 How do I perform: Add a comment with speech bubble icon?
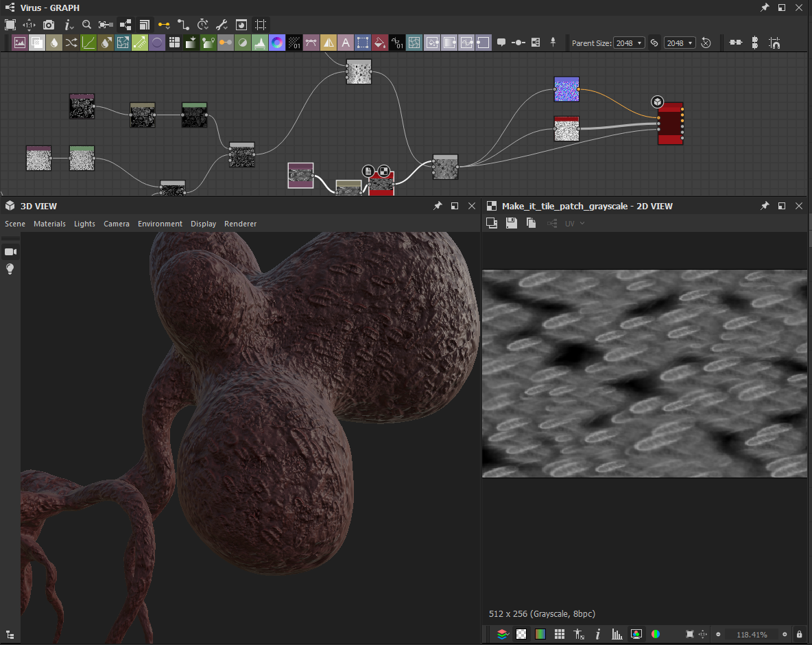(x=501, y=43)
